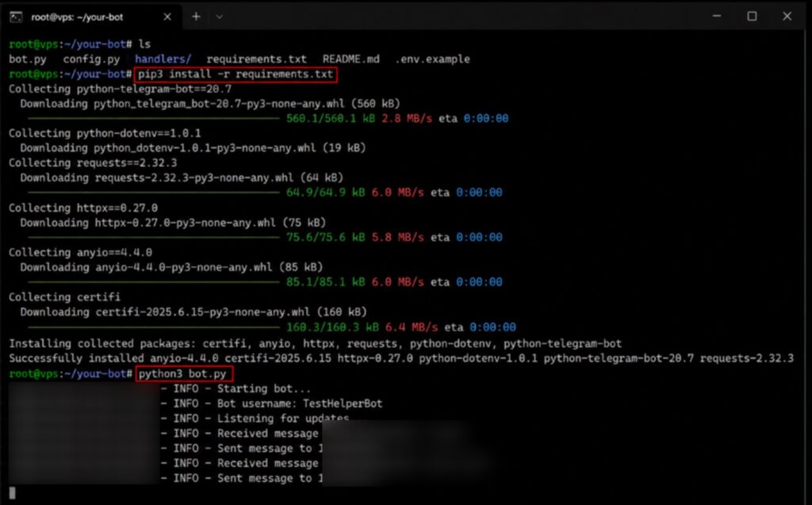
Task: Click the anyio-4.4.0 whl download line
Action: pyautogui.click(x=171, y=267)
